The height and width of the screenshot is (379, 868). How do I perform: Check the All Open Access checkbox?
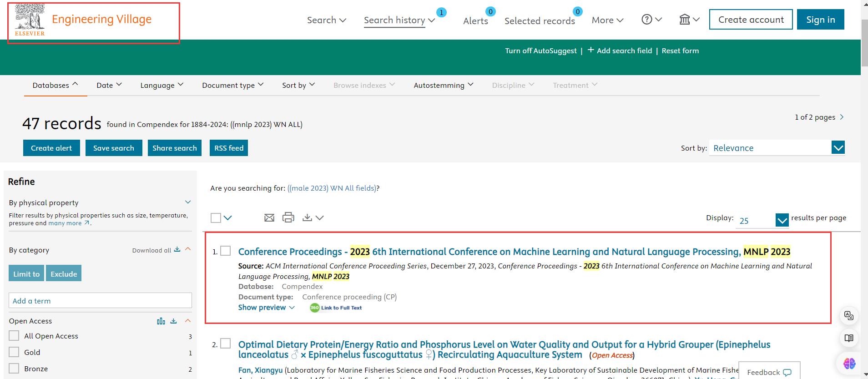[14, 336]
